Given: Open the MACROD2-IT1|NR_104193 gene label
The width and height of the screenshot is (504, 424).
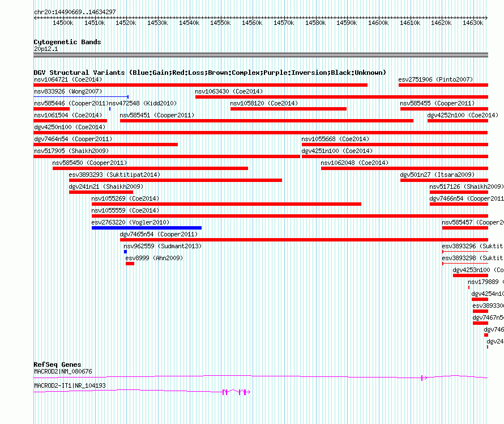Looking at the screenshot, I should coord(70,385).
